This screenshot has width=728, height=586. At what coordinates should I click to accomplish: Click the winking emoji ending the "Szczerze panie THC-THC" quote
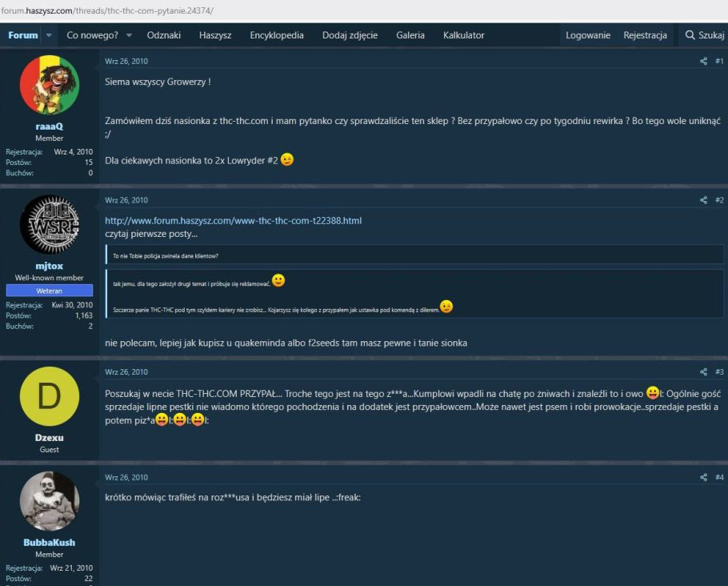click(x=446, y=307)
